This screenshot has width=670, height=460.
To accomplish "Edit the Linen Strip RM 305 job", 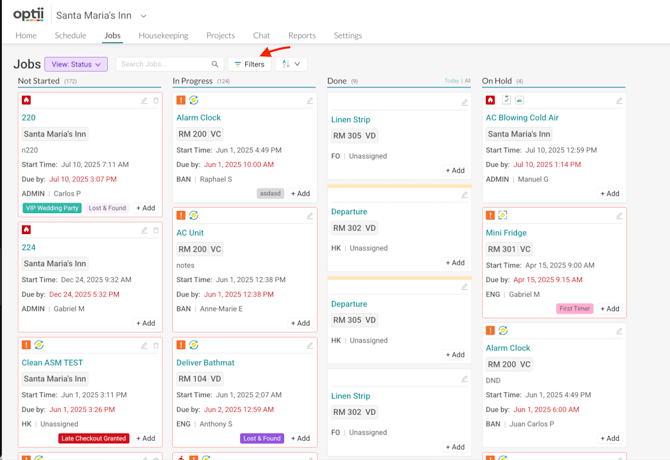I will [x=464, y=103].
